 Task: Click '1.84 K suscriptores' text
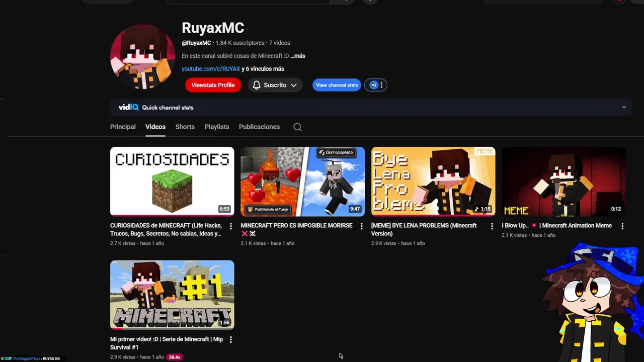pyautogui.click(x=240, y=43)
